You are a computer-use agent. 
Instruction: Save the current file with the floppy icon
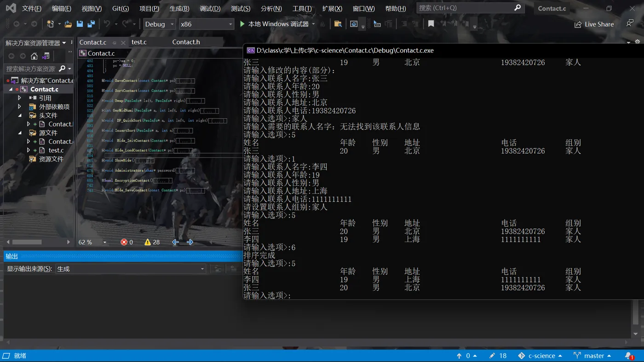pyautogui.click(x=80, y=24)
